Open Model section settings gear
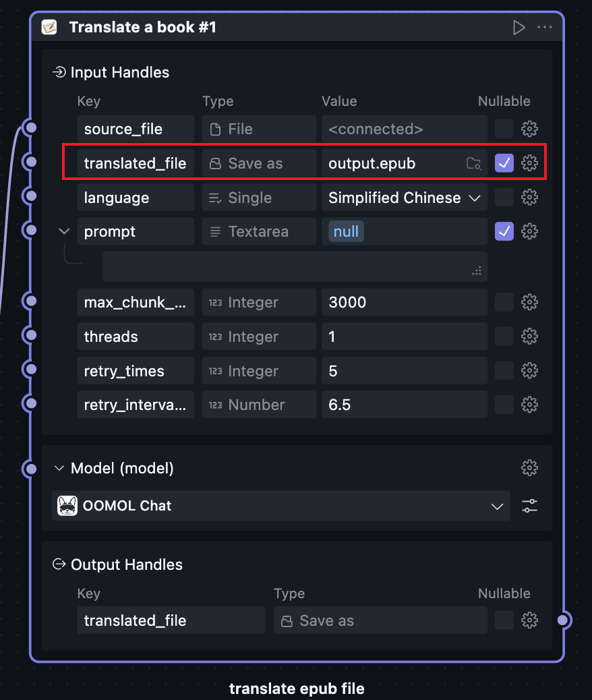The image size is (592, 700). coord(530,467)
